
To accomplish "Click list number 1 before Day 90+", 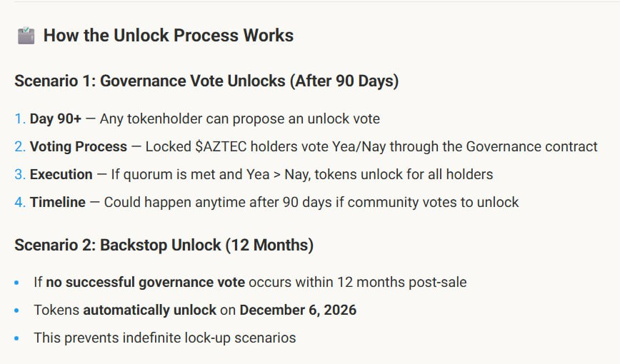I will pyautogui.click(x=19, y=119).
